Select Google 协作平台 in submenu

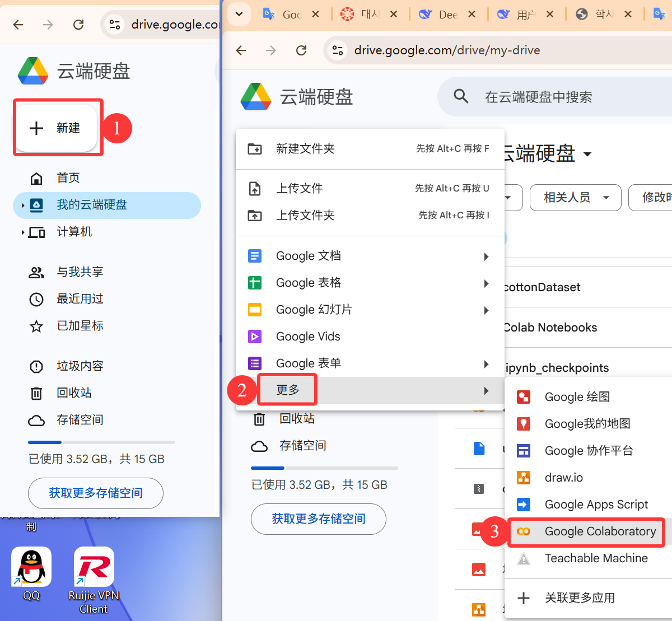588,451
